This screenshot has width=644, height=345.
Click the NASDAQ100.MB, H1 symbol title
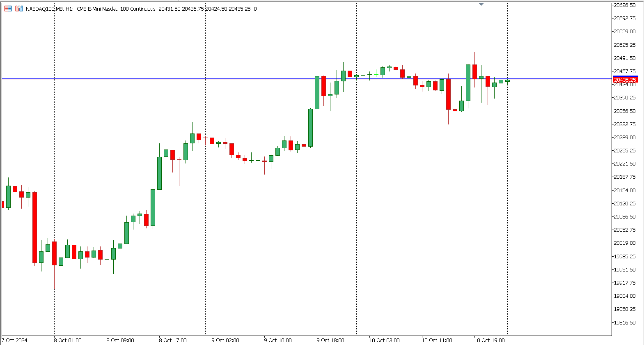50,9
